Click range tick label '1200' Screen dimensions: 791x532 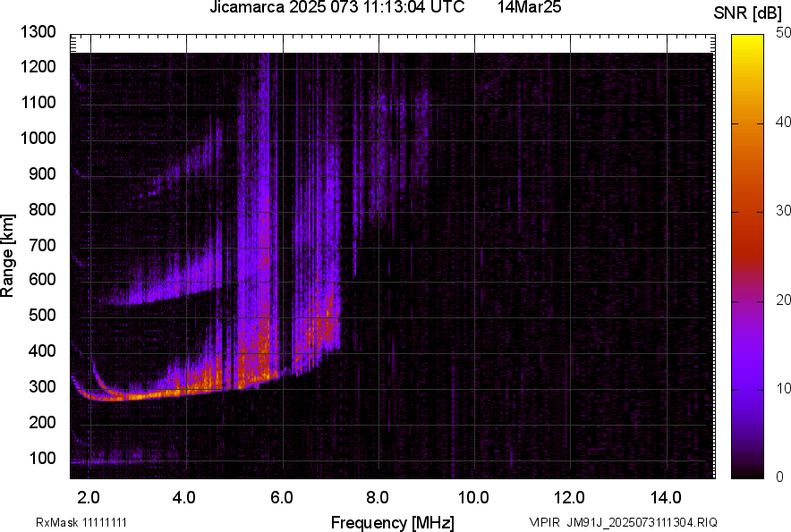(38, 66)
